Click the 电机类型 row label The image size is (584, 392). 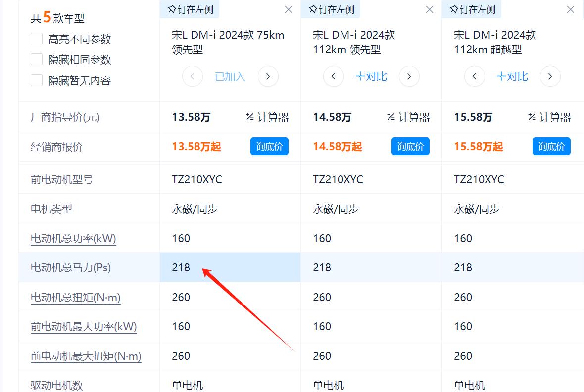point(51,209)
